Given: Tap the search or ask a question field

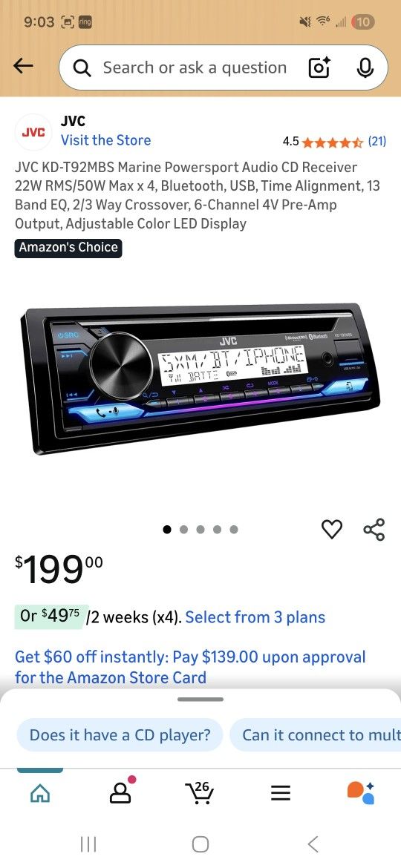Looking at the screenshot, I should [195, 68].
